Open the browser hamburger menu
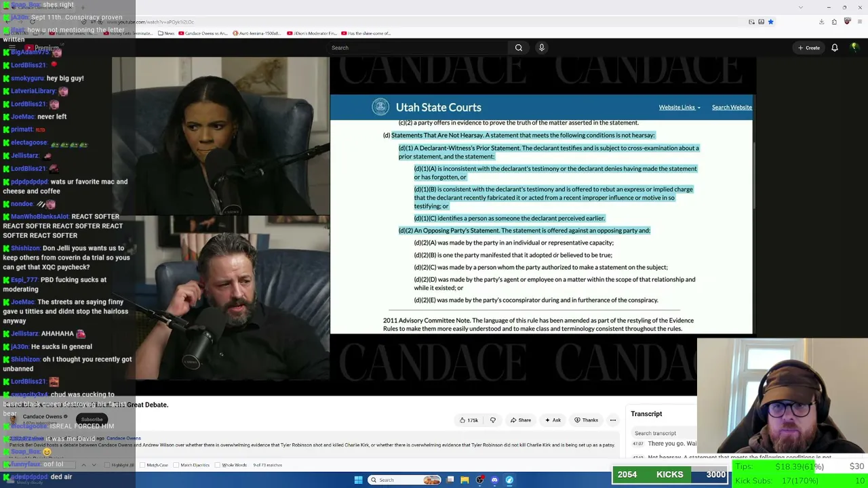The image size is (868, 488). pos(859,22)
